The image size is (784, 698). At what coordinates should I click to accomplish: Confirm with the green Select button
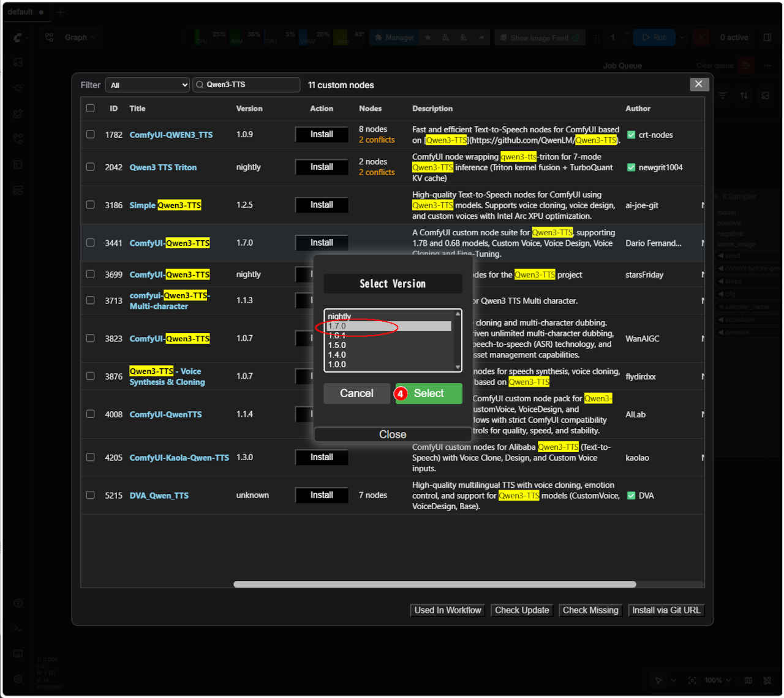(x=429, y=393)
